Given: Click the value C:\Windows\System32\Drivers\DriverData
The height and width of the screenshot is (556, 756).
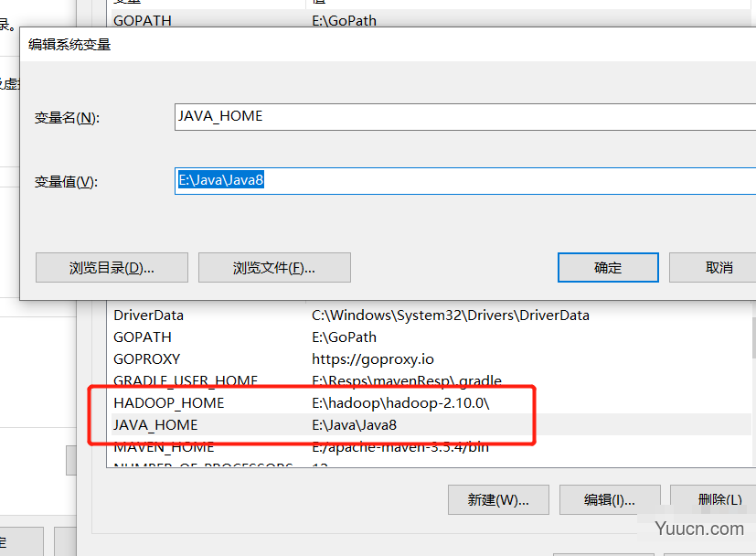Looking at the screenshot, I should point(451,315).
